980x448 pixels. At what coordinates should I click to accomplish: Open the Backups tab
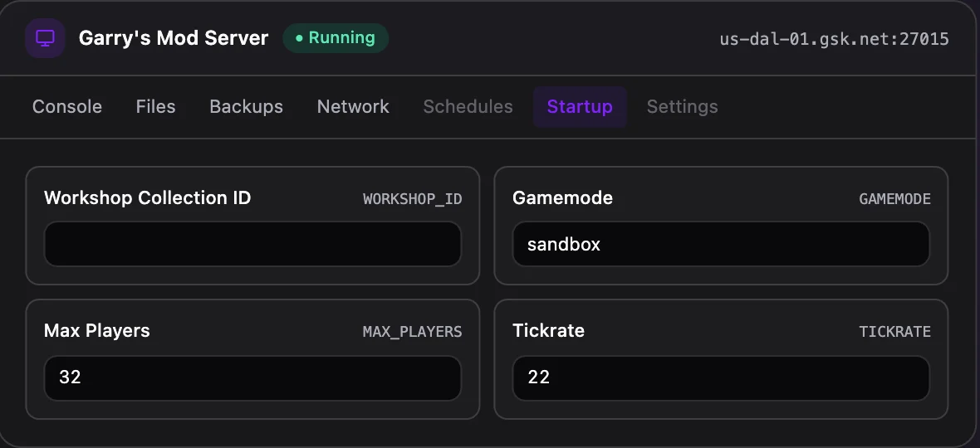(x=247, y=107)
